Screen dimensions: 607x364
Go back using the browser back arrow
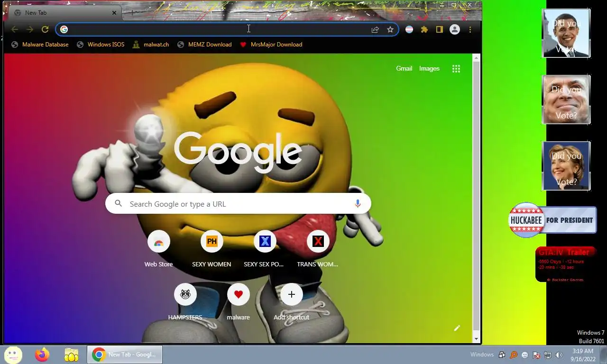pos(15,29)
